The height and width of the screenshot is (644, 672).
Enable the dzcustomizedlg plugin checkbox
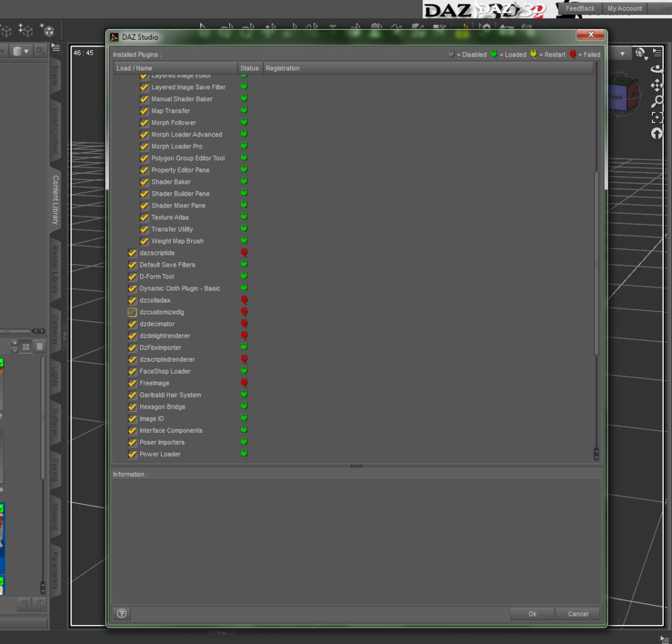(x=132, y=312)
